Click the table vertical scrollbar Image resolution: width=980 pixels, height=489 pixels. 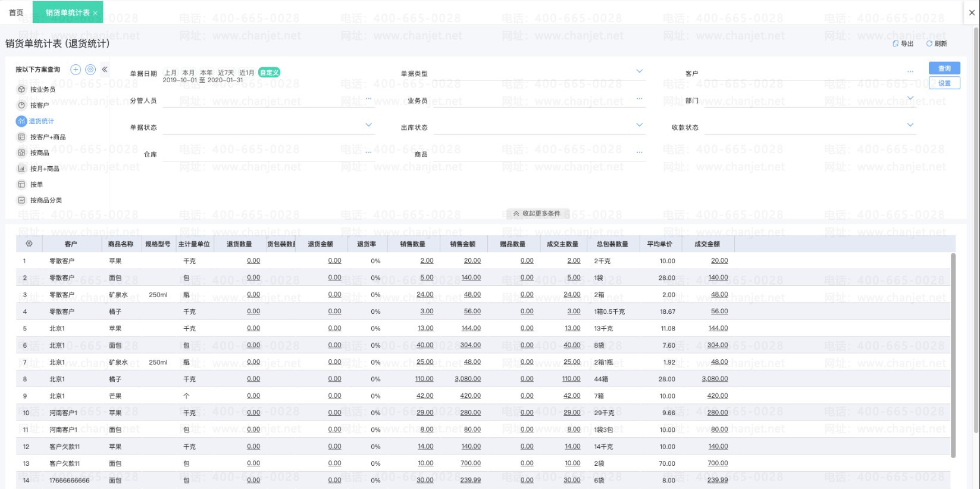point(953,355)
